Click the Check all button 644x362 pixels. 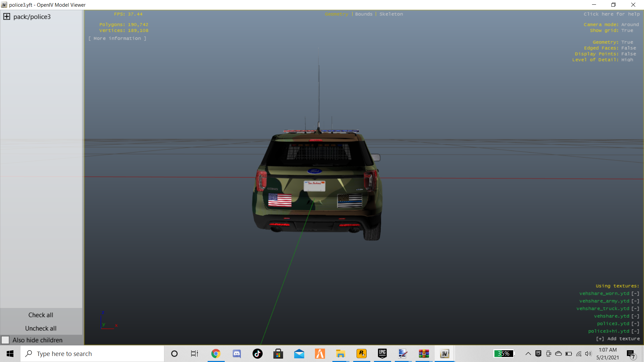(41, 315)
